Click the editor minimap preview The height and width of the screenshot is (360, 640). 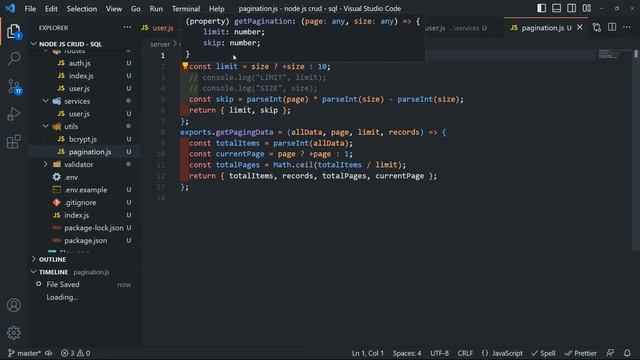point(614,55)
